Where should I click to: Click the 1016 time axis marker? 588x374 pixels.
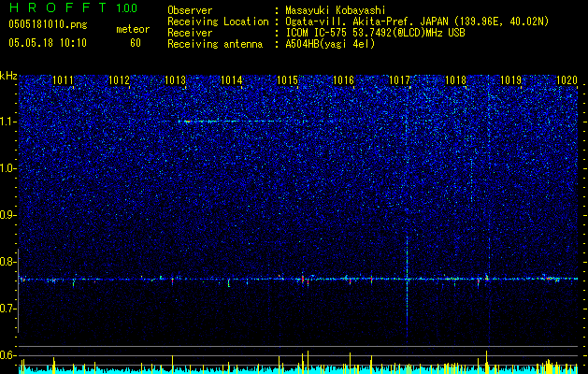tap(343, 79)
